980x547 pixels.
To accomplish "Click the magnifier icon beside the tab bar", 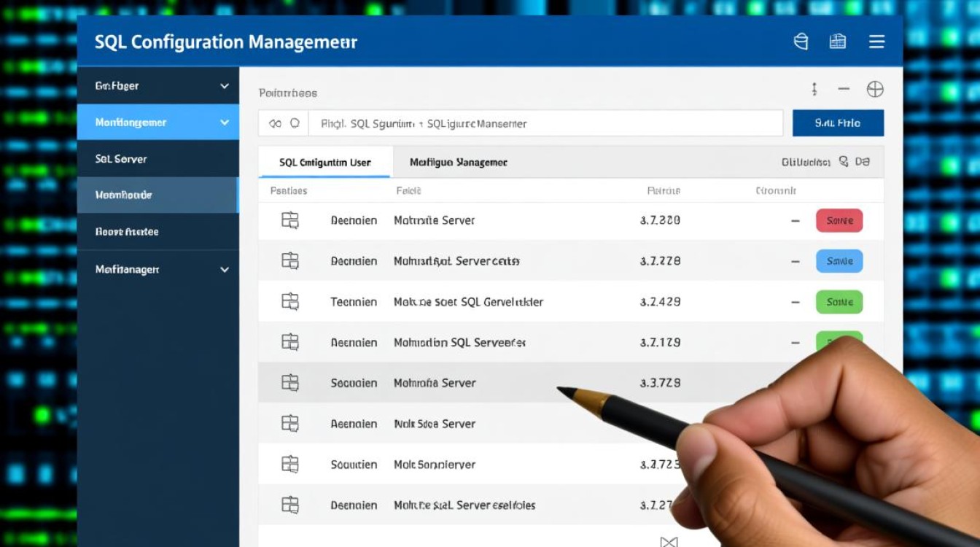I will (844, 162).
